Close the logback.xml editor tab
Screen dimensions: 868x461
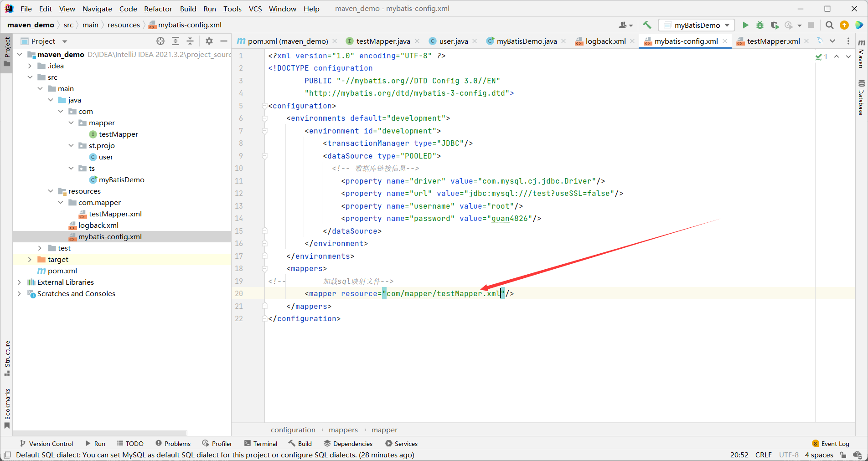[x=632, y=41]
